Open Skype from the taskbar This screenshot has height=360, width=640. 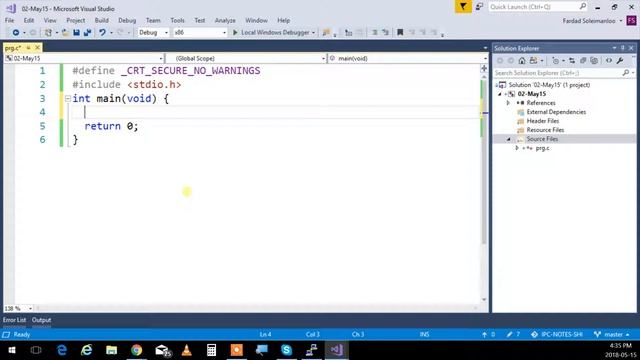(x=286, y=350)
